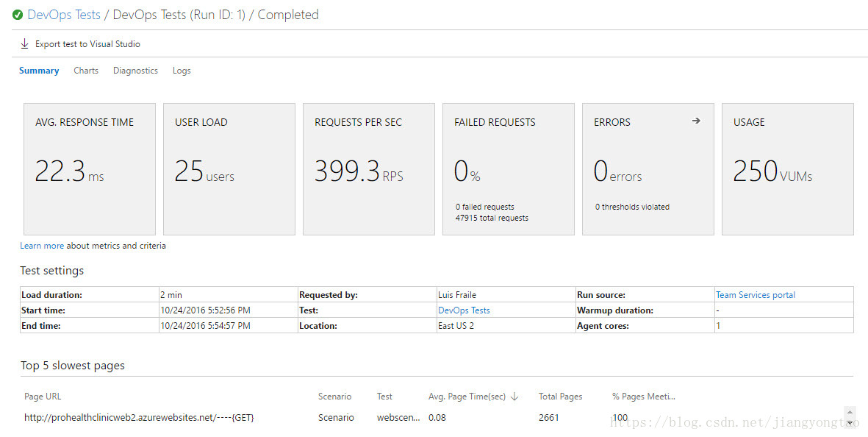Click the 2 min load duration value
This screenshot has width=868, height=437.
pos(171,295)
